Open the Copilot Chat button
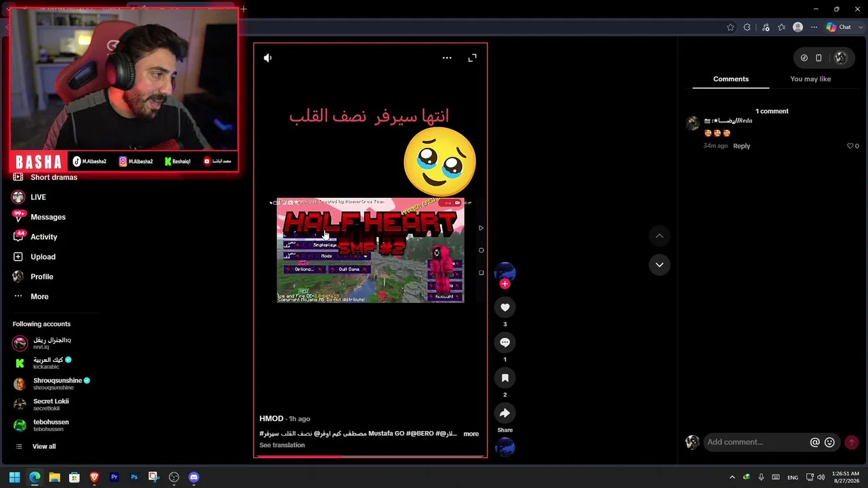The width and height of the screenshot is (868, 488). (839, 28)
